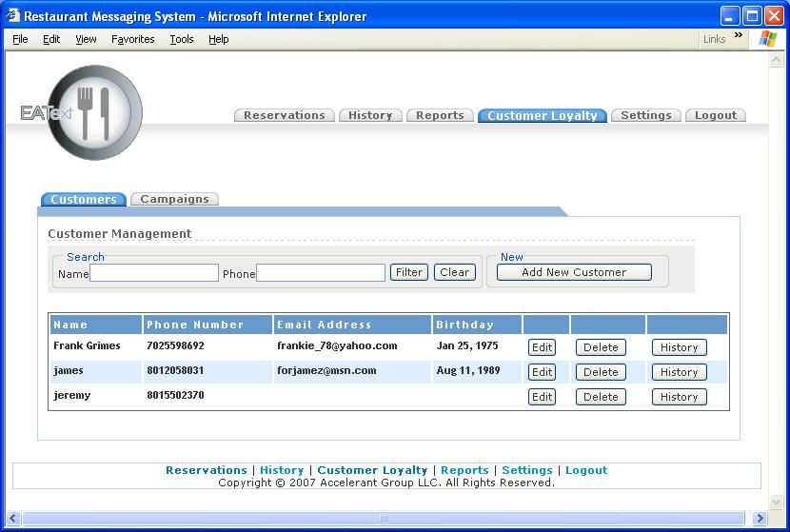
Task: Select the Campaigns sub-tab
Action: click(x=174, y=199)
